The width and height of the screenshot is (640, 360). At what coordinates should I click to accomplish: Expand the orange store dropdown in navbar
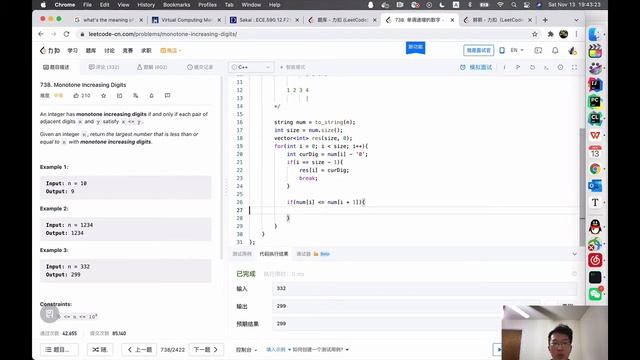coord(171,51)
